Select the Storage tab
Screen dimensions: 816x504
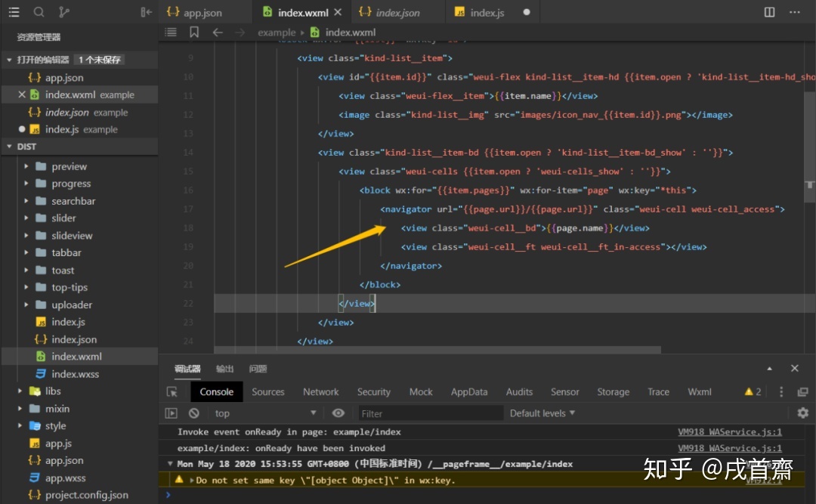613,392
